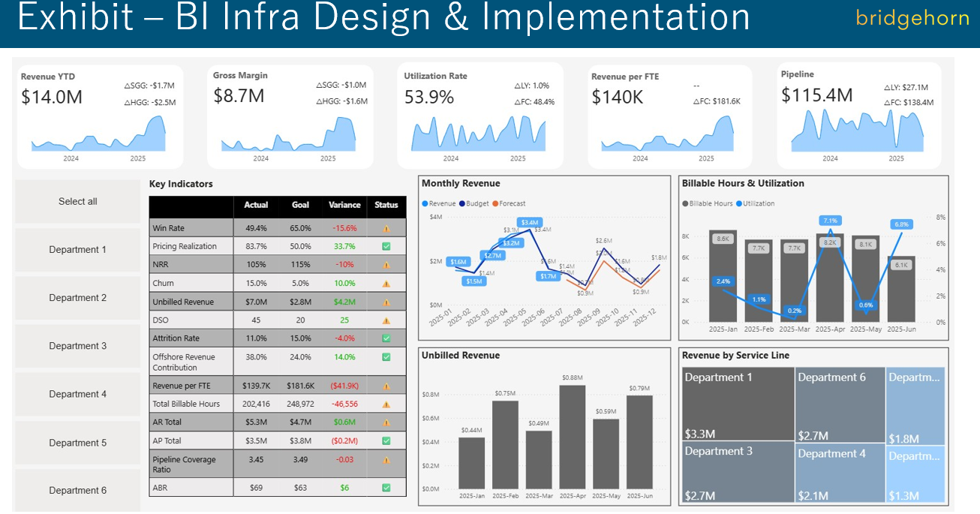Select the Pipeline KPI sparkline chart
The width and height of the screenshot is (980, 514).
pyautogui.click(x=858, y=131)
